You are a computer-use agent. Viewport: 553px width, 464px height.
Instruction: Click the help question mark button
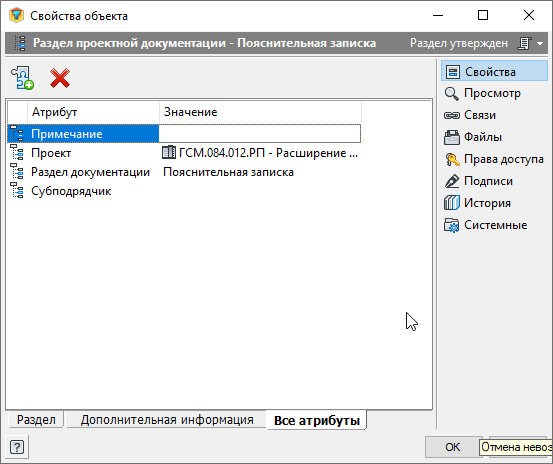(x=17, y=447)
